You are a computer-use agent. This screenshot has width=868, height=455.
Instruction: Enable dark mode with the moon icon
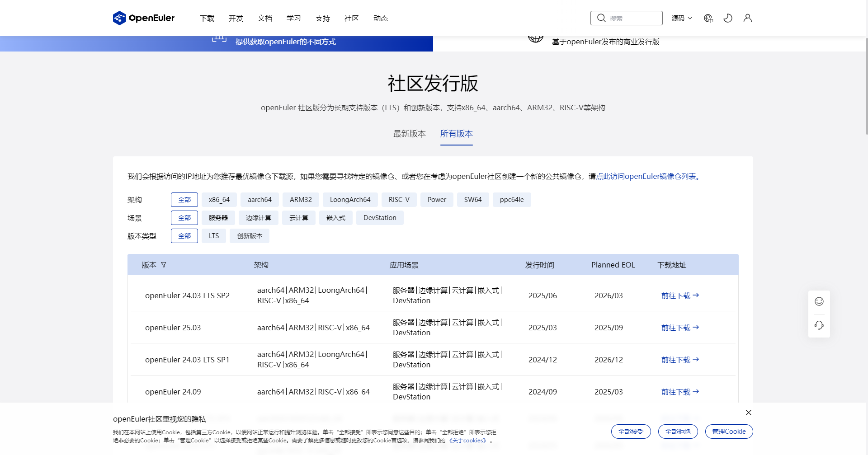coord(728,18)
